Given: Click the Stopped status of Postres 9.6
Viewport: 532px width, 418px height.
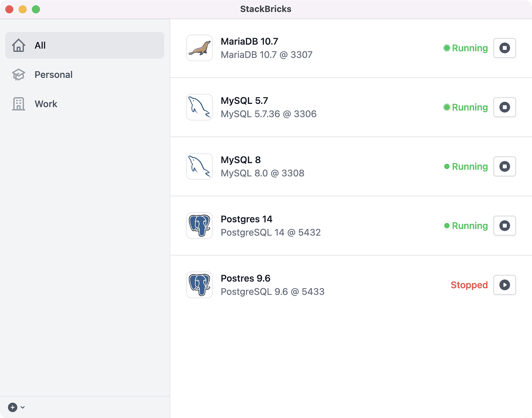Looking at the screenshot, I should [469, 285].
